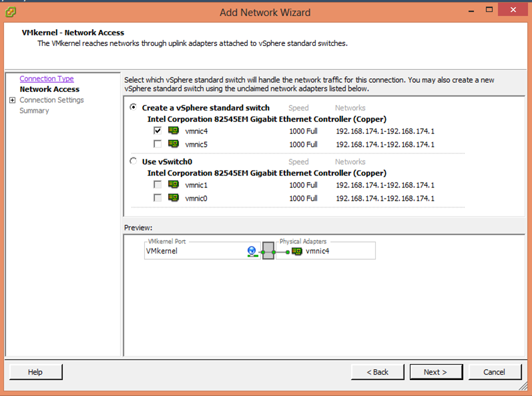
Task: Select the Network Access step
Action: point(49,89)
